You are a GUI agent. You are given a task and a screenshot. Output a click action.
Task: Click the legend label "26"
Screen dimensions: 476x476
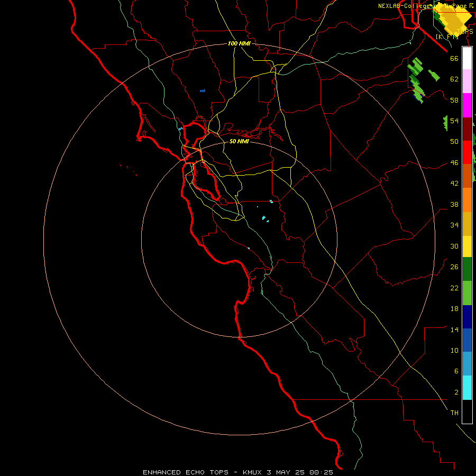pos(454,267)
